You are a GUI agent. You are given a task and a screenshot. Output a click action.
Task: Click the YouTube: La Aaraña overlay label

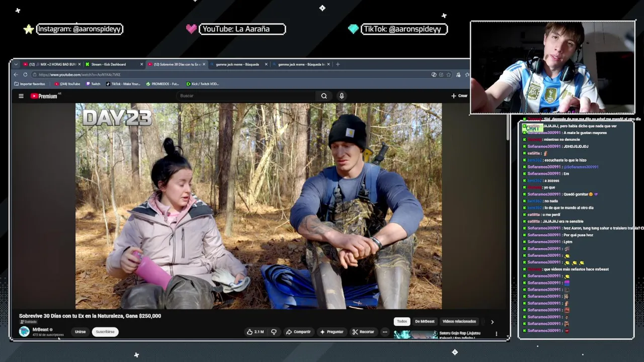click(243, 29)
